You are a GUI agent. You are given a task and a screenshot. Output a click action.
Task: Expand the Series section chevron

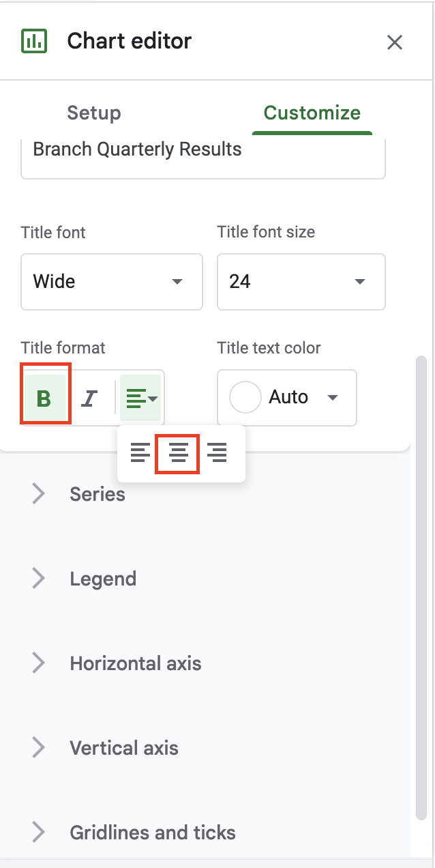click(39, 493)
